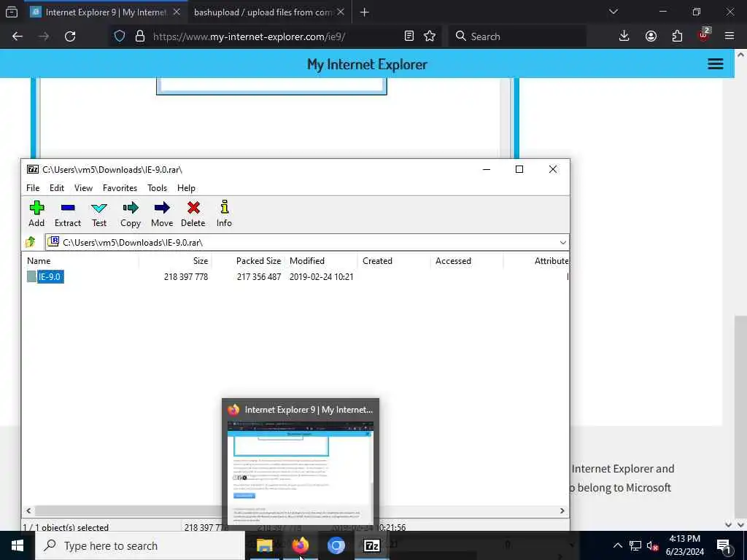Click the Add button in 7-Zip toolbar
Viewport: 747px width, 560px height.
coord(36,214)
